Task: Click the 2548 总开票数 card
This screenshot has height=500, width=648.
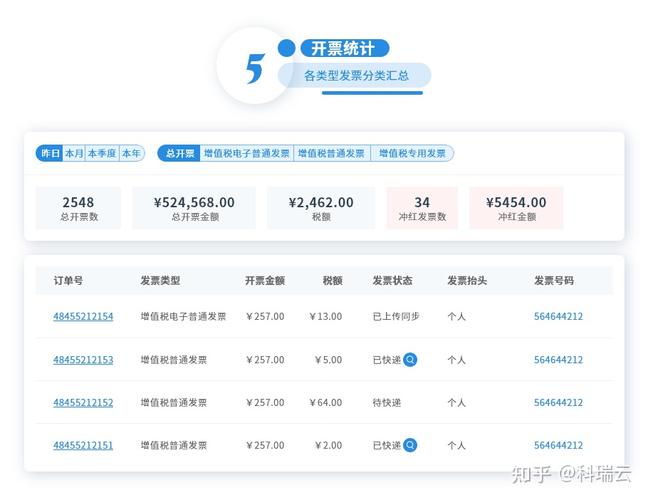Action: coord(79,208)
